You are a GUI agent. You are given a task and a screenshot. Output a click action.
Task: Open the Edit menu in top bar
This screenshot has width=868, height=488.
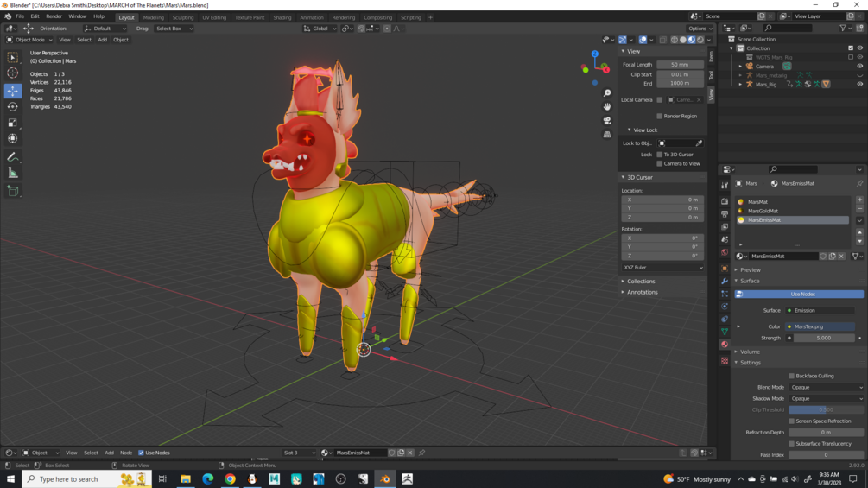tap(35, 16)
